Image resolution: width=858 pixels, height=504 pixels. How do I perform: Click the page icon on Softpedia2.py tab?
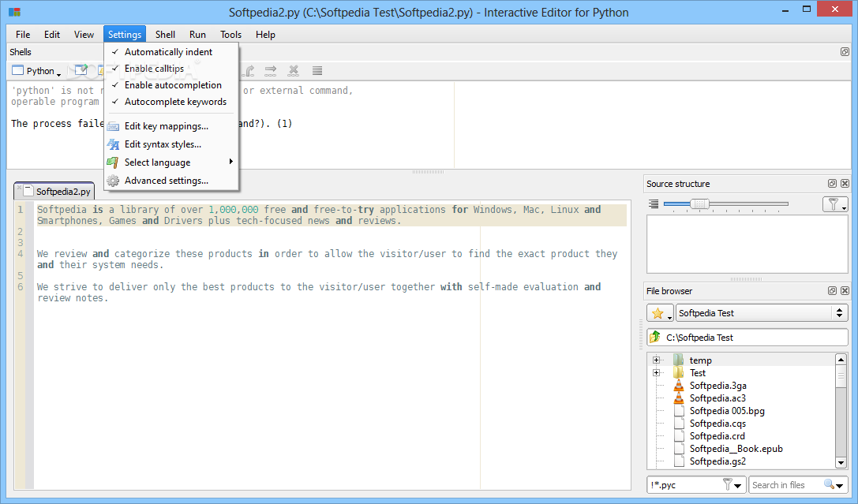[28, 191]
